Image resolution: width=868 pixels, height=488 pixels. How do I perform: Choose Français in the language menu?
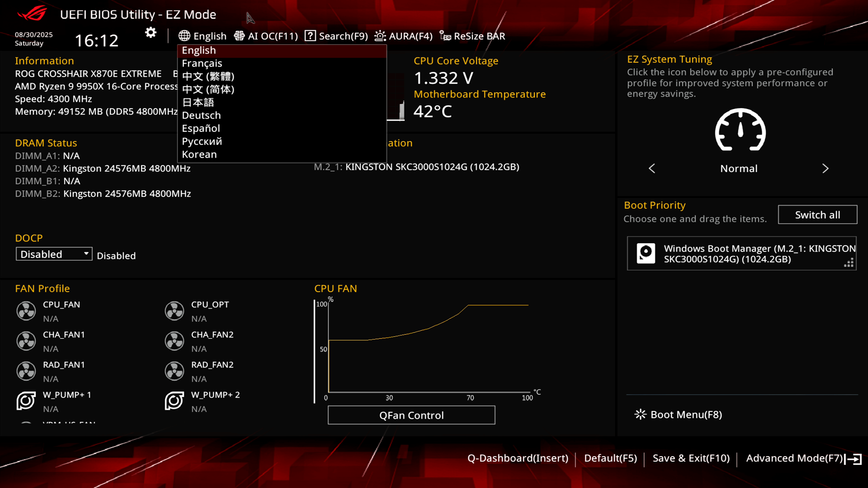[x=202, y=63]
